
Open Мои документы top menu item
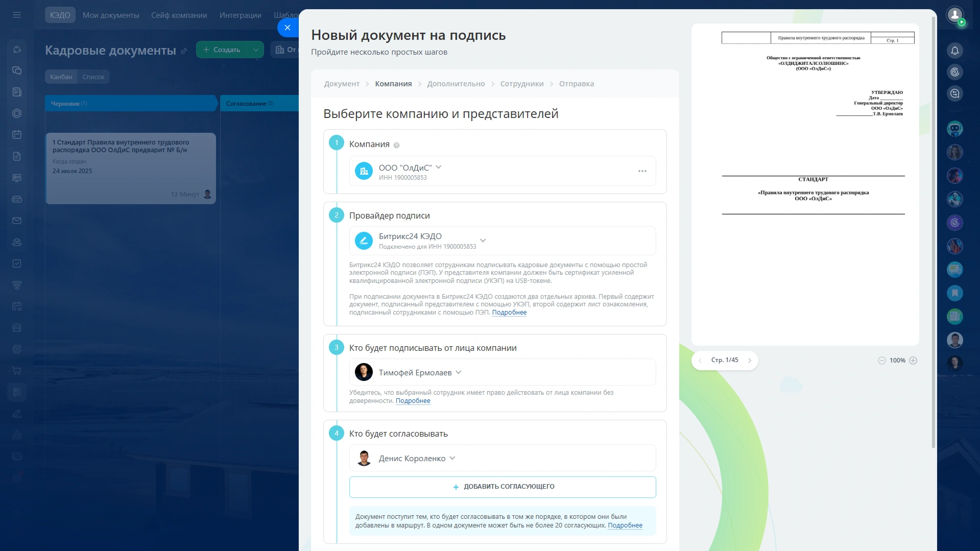pos(111,15)
